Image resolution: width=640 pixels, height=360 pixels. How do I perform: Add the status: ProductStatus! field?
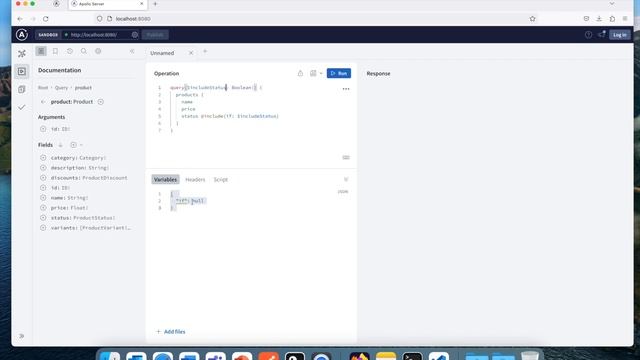click(43, 218)
